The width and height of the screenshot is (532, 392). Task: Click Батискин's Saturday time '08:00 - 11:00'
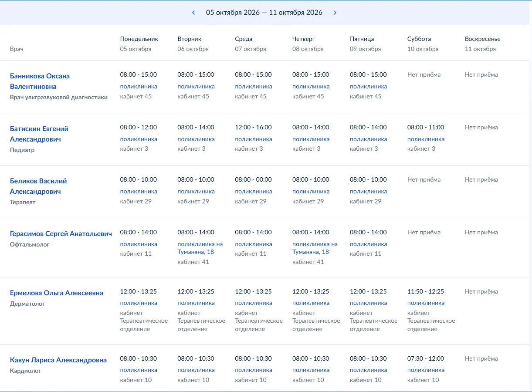(426, 127)
